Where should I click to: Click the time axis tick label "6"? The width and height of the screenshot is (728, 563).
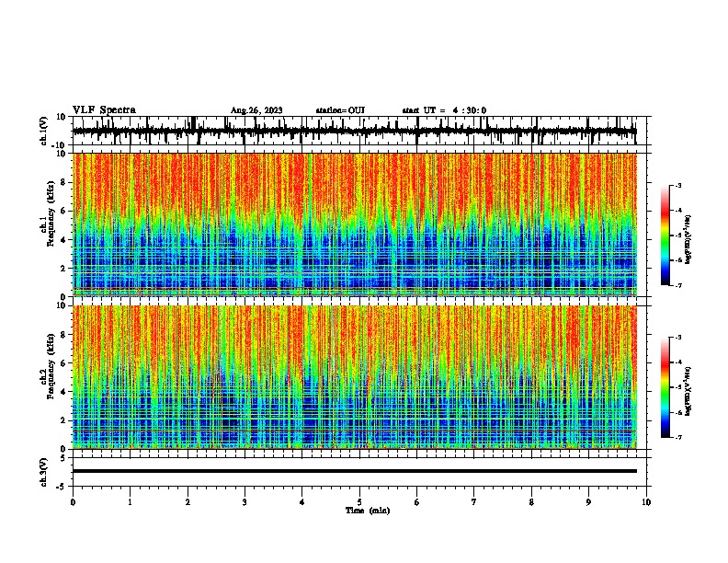point(417,502)
